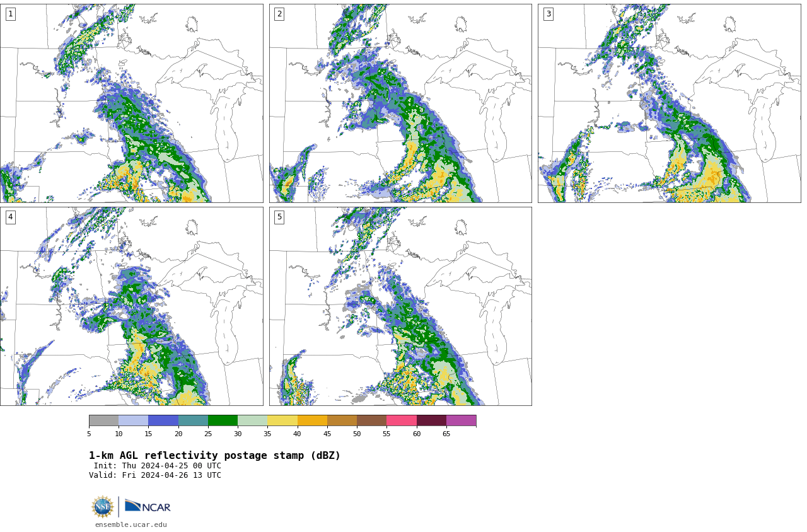Screen dimensions: 807x532
Task: Click the panel number label '1'
Action: coord(10,14)
